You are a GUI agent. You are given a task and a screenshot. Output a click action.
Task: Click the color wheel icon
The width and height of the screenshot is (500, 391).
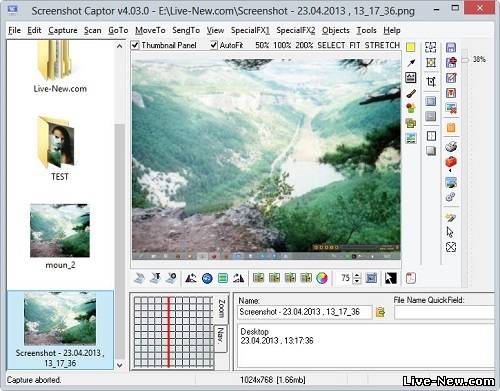coord(322,278)
